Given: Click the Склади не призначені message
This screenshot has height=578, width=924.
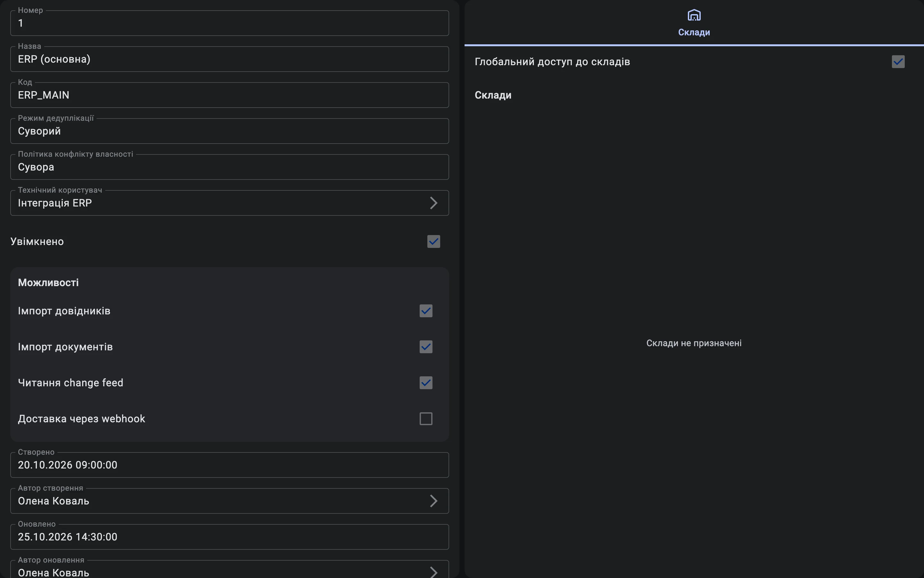Looking at the screenshot, I should tap(694, 343).
